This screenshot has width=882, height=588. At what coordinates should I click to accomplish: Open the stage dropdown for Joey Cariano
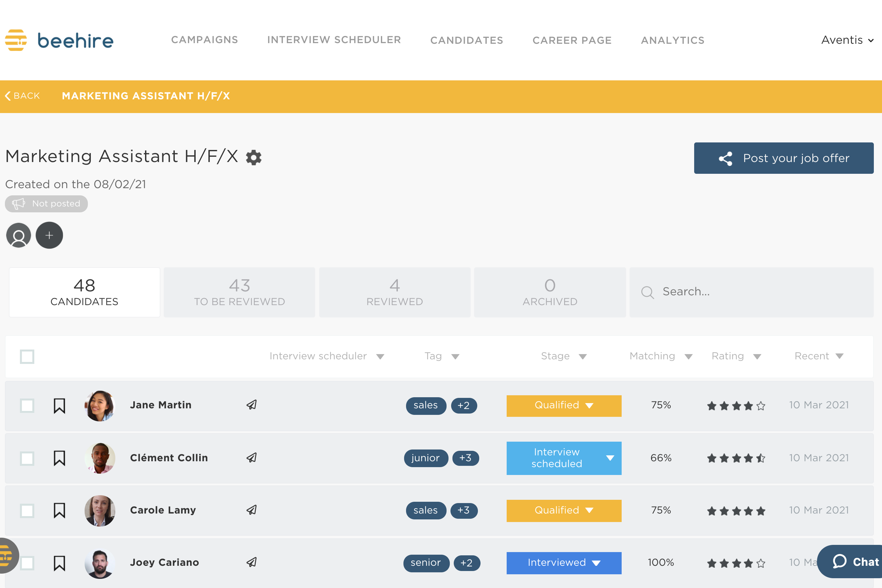click(x=596, y=563)
